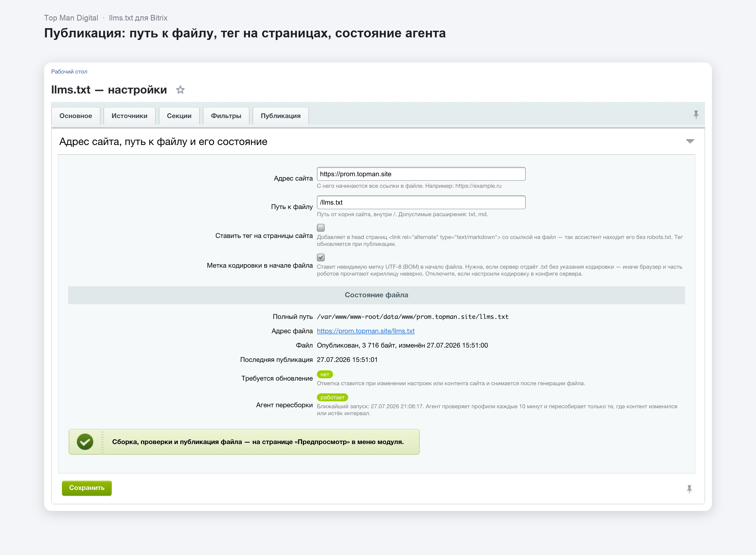Image resolution: width=756 pixels, height=555 pixels.
Task: Open the Публикация tab
Action: pos(281,116)
